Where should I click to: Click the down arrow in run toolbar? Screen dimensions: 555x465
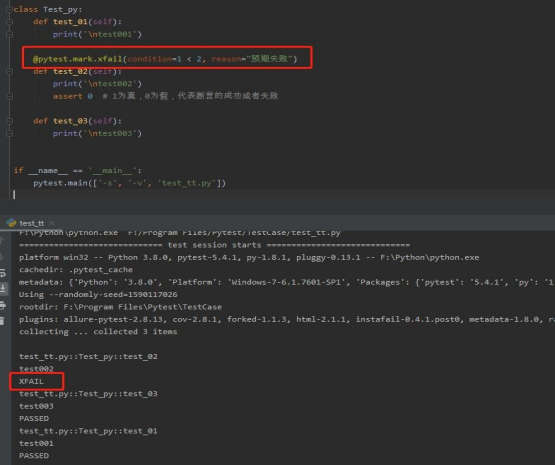pos(2,257)
